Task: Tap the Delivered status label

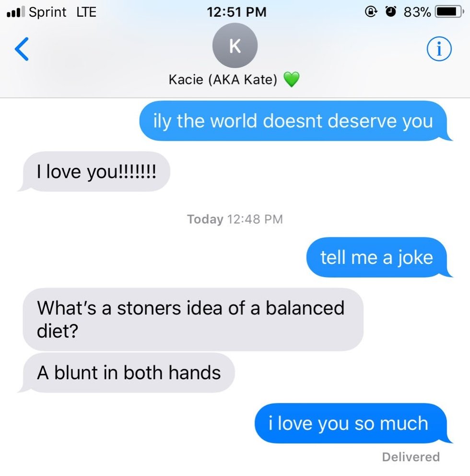Action: pos(411,457)
